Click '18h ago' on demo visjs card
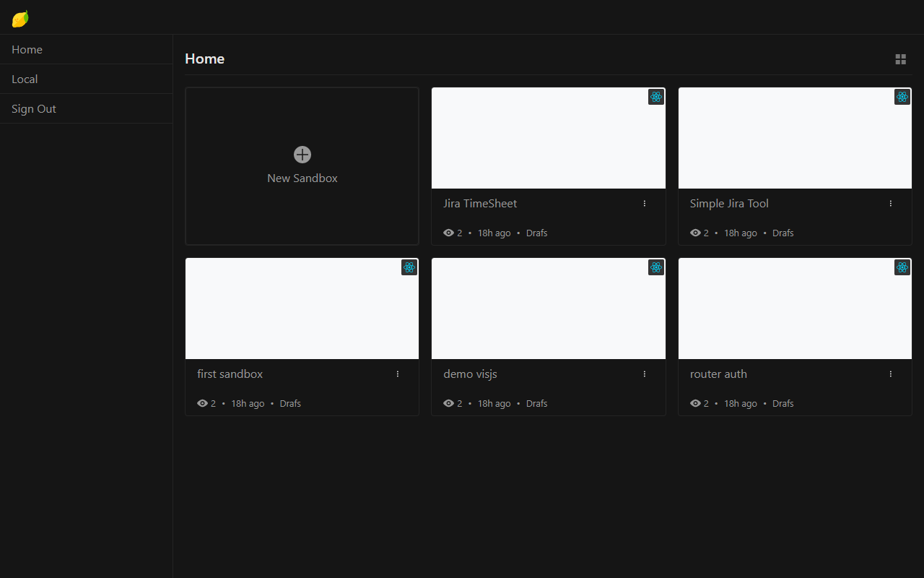The height and width of the screenshot is (578, 924). click(x=494, y=403)
